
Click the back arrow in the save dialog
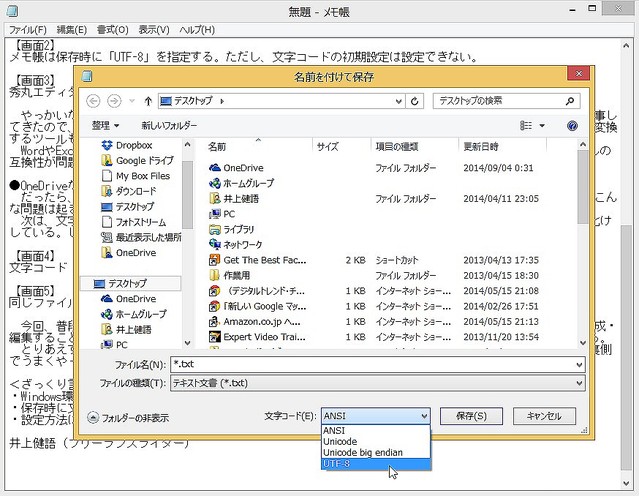[x=95, y=101]
